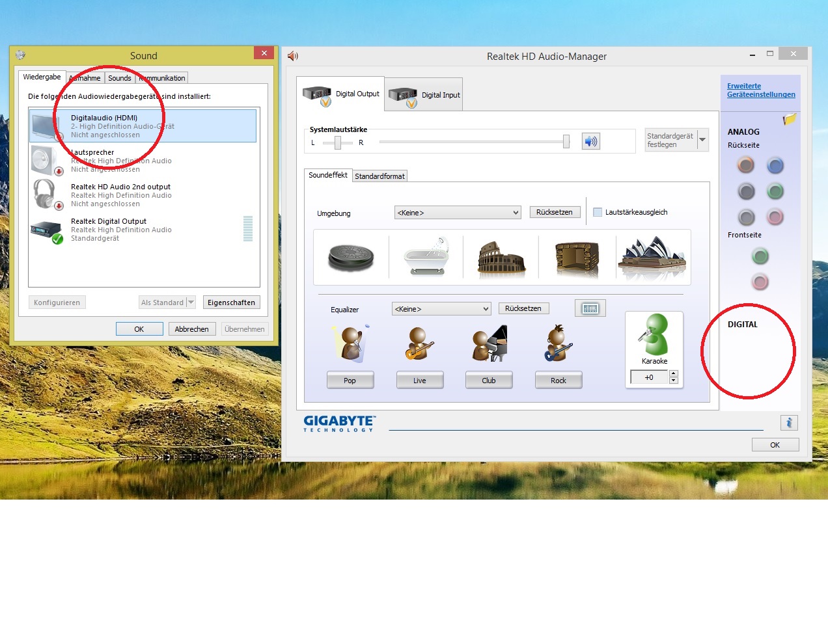
Task: Increase the Karaoke key value
Action: click(674, 373)
